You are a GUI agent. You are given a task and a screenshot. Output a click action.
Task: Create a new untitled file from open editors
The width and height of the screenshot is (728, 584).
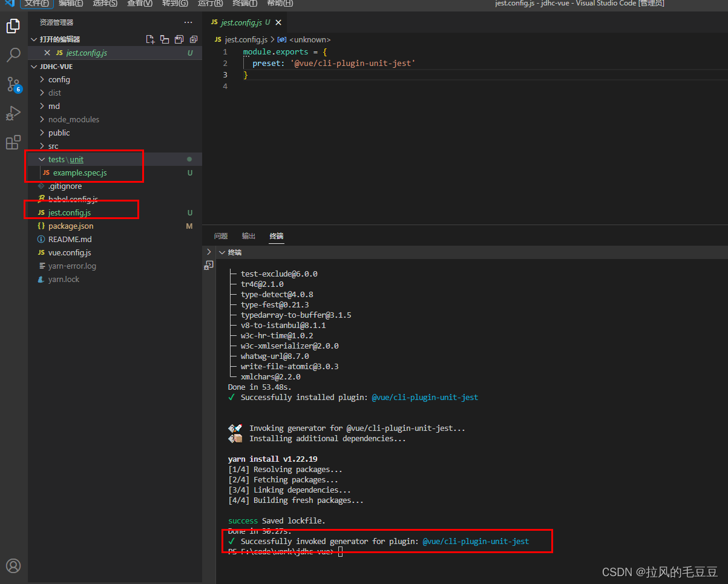[150, 39]
